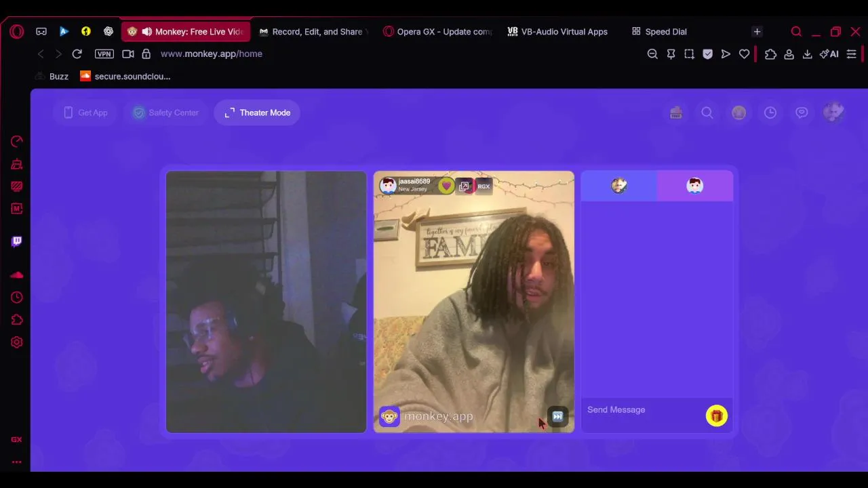Open SoundCloud in the sidebar
868x488 pixels.
17,275
